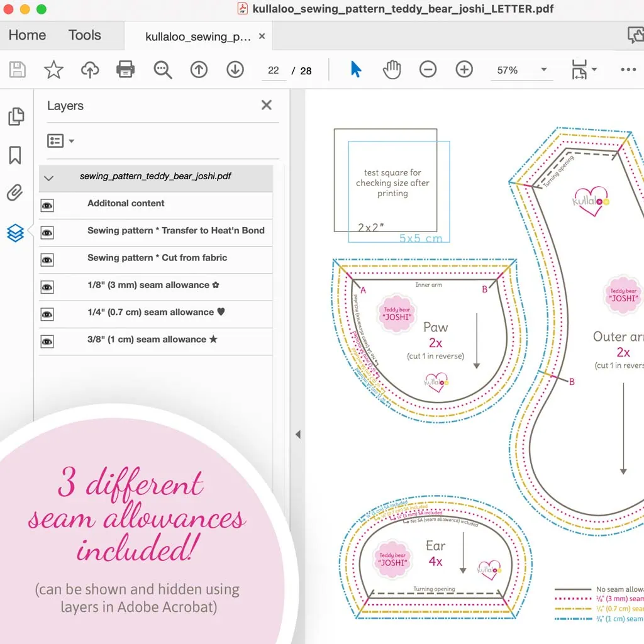Toggle the 3/8" (1 cm) seam allowance layer eye
Image resolution: width=644 pixels, height=644 pixels.
[47, 341]
